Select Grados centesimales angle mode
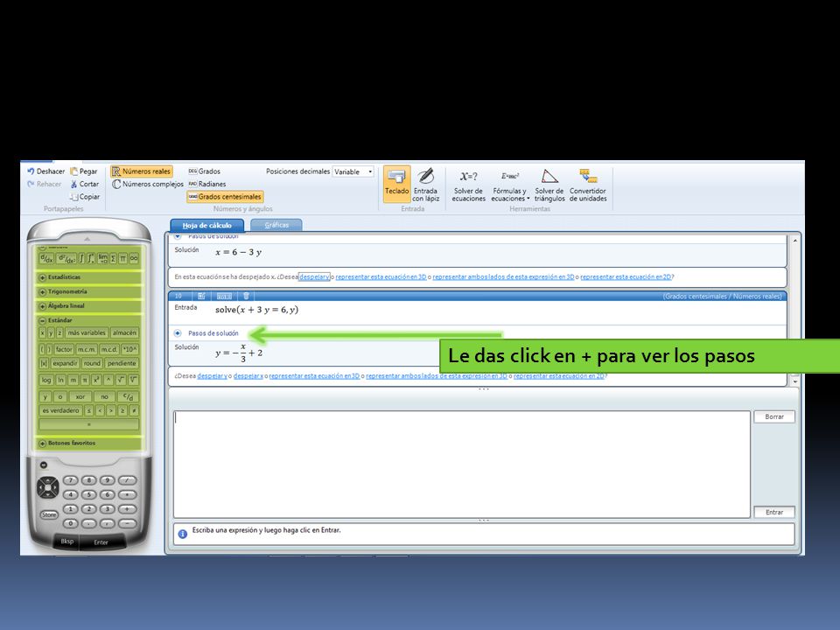 225,197
